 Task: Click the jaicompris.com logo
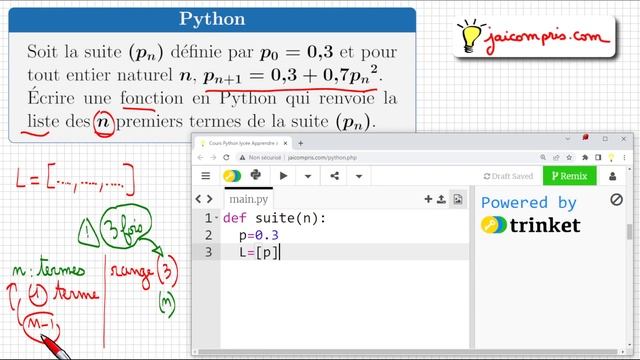(534, 38)
